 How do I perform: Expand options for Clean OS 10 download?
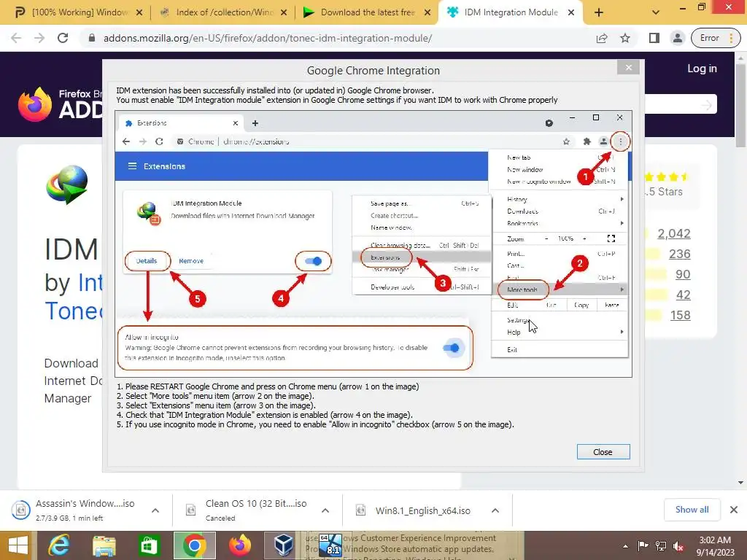325,510
